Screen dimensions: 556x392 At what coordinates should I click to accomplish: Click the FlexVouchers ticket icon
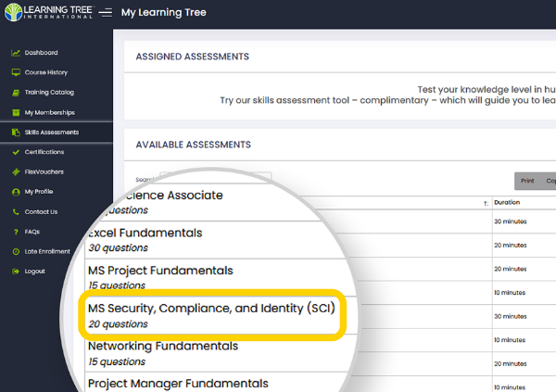click(x=16, y=172)
